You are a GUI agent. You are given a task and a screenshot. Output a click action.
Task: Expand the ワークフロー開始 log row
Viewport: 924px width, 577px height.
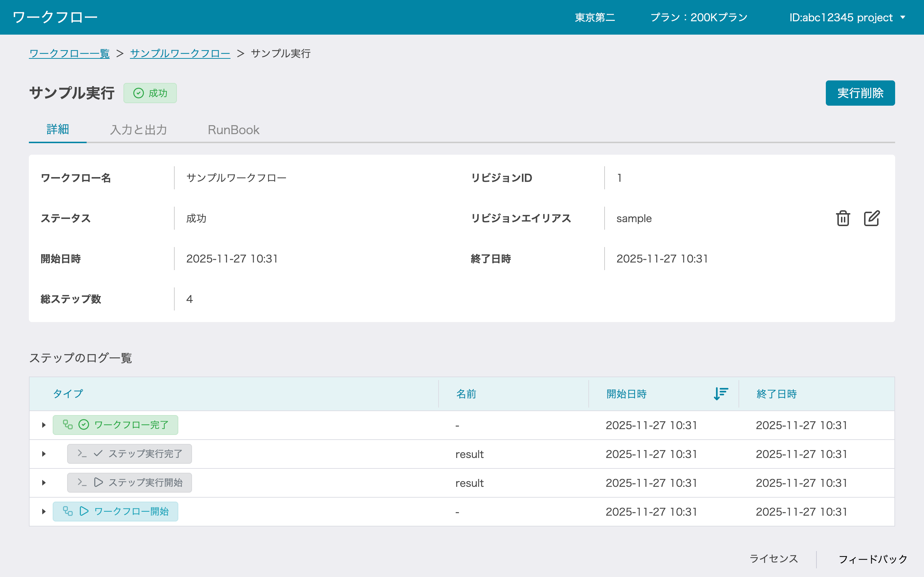44,511
